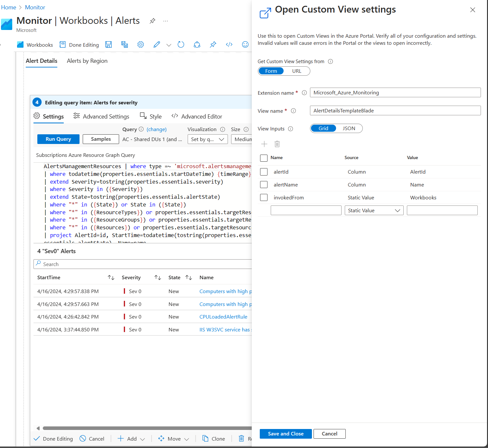Open the Visualization 'Set by q...' dropdown
Screen dimensions: 488x448
coord(208,139)
